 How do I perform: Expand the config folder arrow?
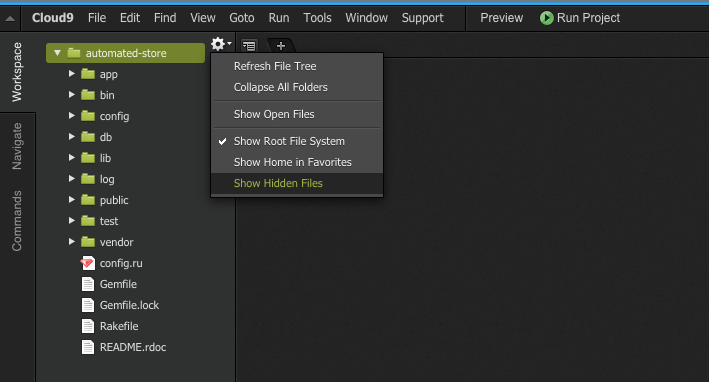71,116
